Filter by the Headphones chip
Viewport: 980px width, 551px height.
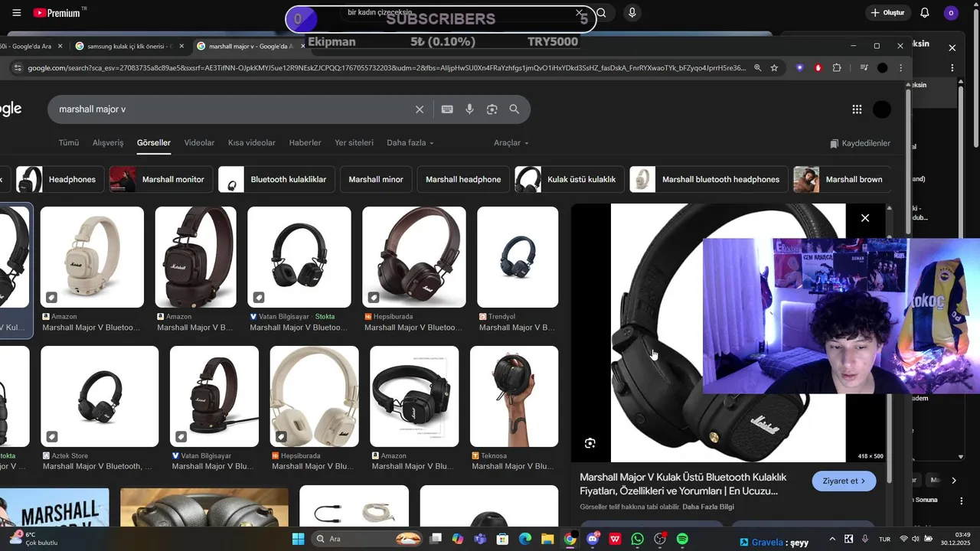60,179
